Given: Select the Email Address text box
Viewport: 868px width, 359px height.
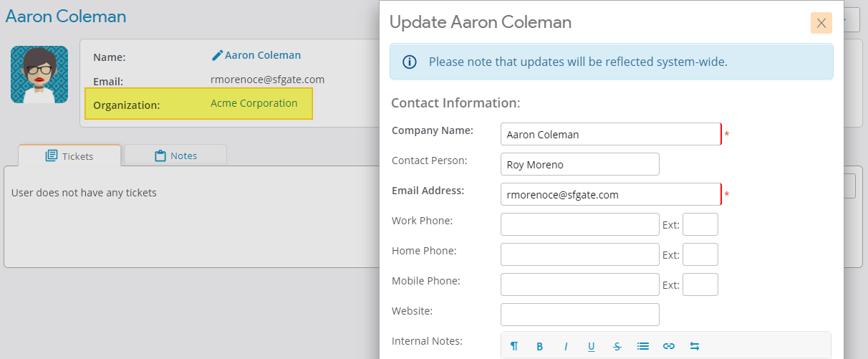Looking at the screenshot, I should click(610, 194).
